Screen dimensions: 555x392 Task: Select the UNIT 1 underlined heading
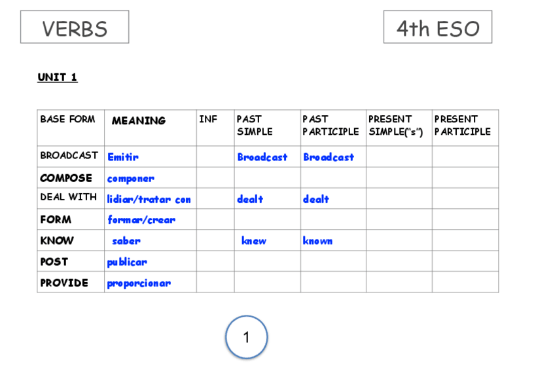(58, 78)
